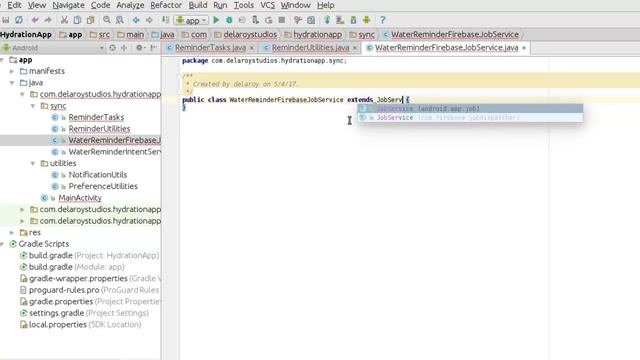Click the HydrationApp breadcrumb root
Viewport: 640px width, 360px height.
point(26,35)
